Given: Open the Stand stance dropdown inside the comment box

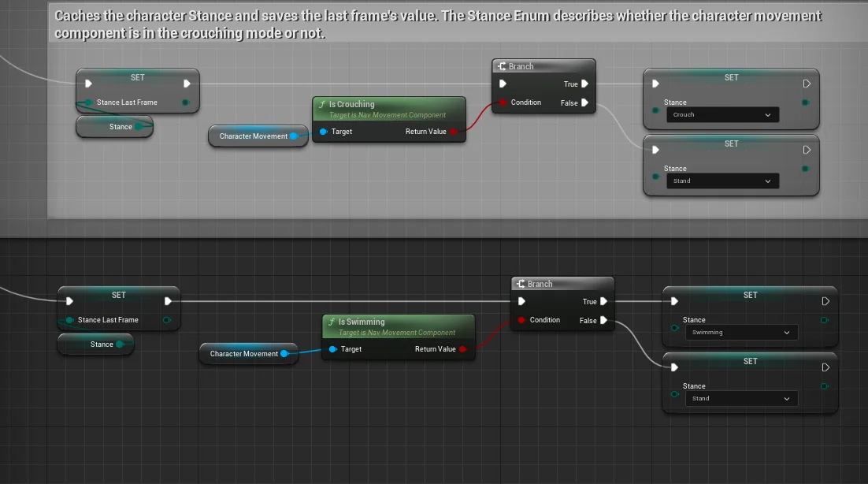Looking at the screenshot, I should [x=722, y=181].
